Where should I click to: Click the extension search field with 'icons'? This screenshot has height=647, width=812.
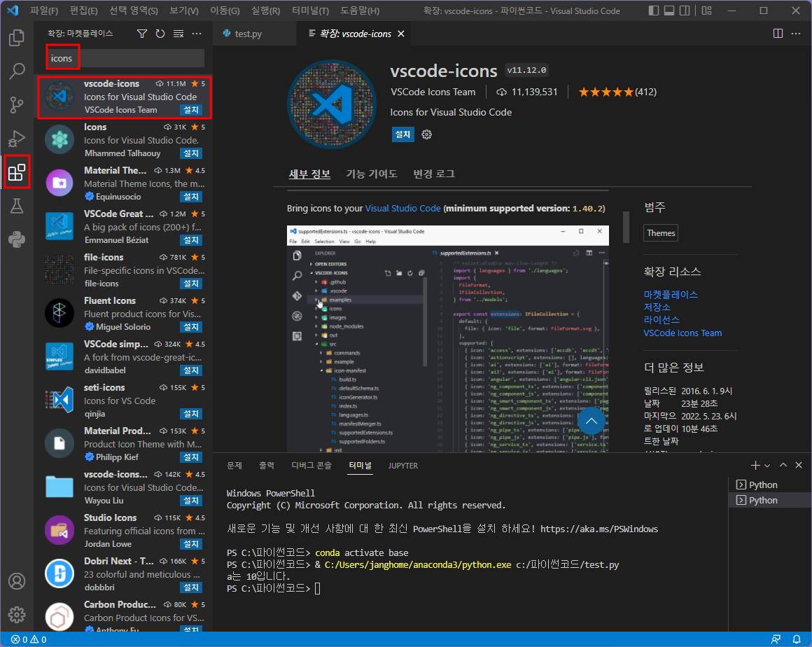tap(126, 59)
